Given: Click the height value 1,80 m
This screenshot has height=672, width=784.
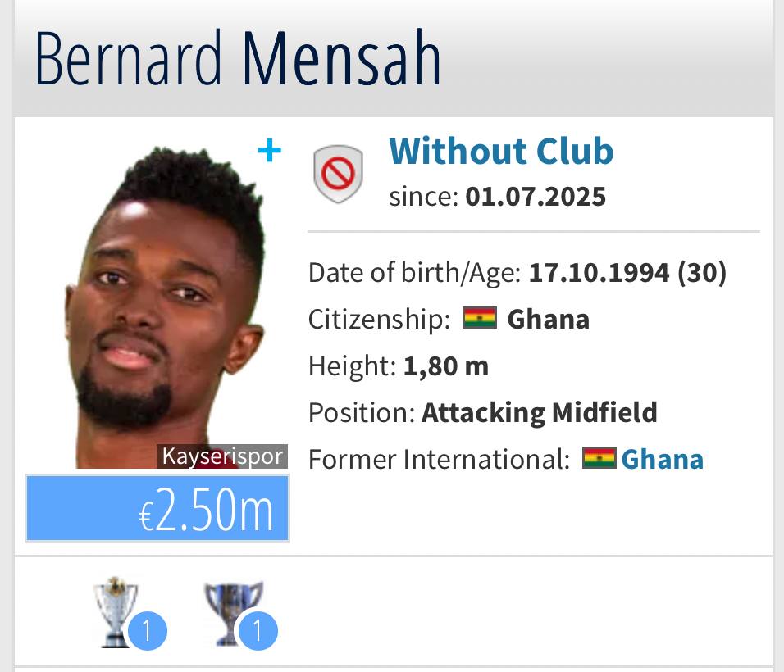Looking at the screenshot, I should click(x=446, y=366).
